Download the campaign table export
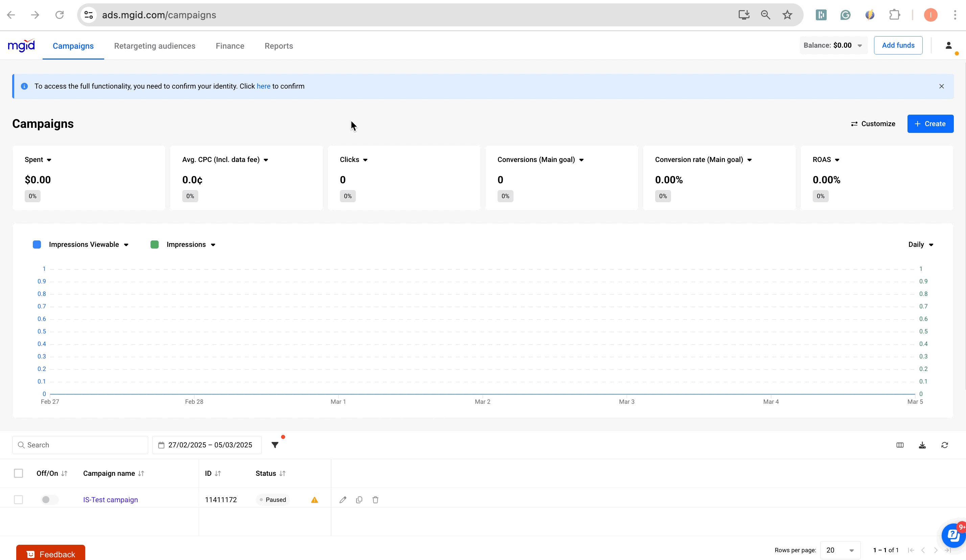The image size is (966, 560). tap(922, 445)
